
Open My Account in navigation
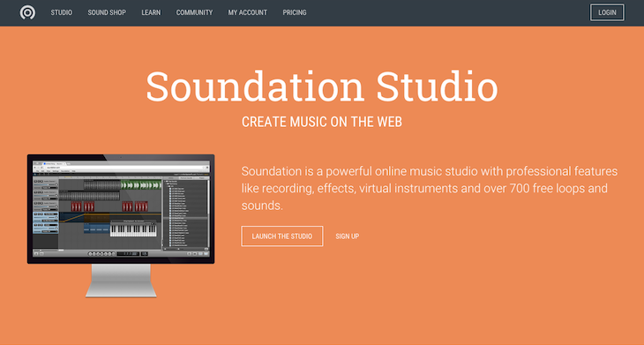click(248, 12)
